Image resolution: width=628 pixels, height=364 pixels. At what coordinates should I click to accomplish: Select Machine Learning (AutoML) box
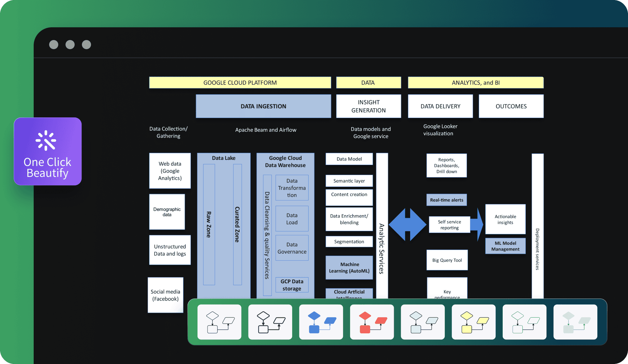coord(349,268)
